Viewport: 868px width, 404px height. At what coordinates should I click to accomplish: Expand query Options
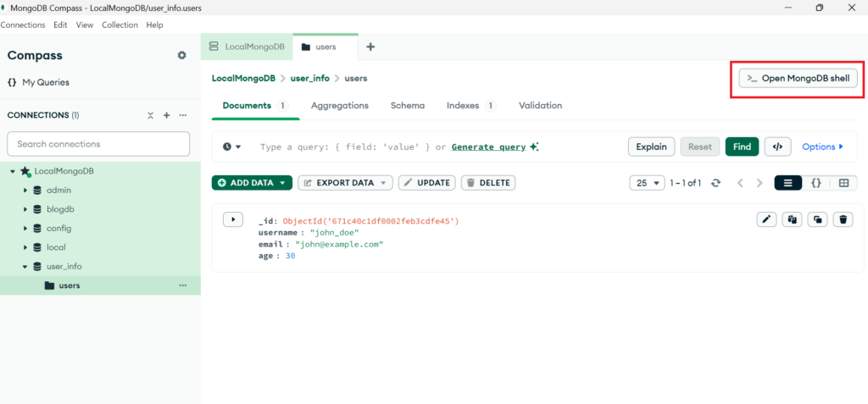(822, 147)
